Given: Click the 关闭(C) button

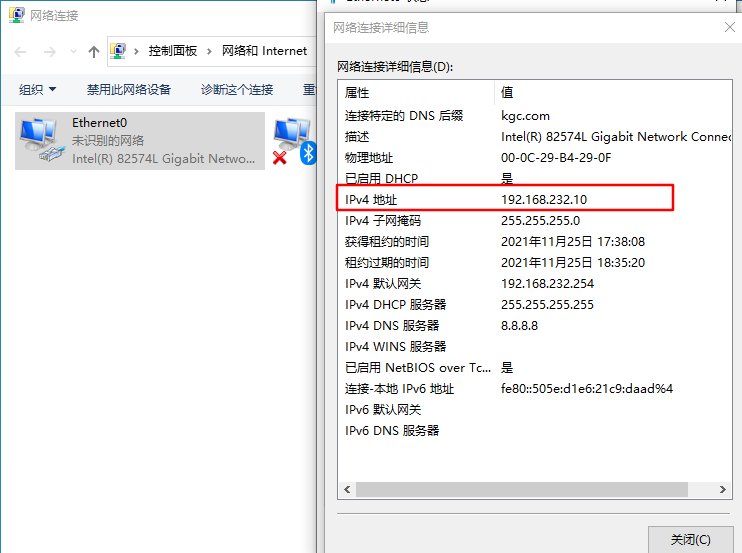Looking at the screenshot, I should [690, 539].
